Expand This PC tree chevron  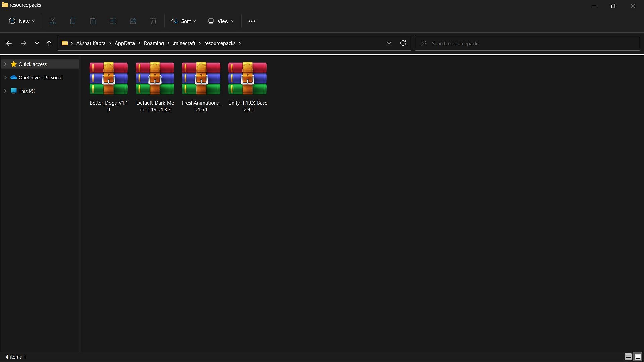click(x=5, y=91)
